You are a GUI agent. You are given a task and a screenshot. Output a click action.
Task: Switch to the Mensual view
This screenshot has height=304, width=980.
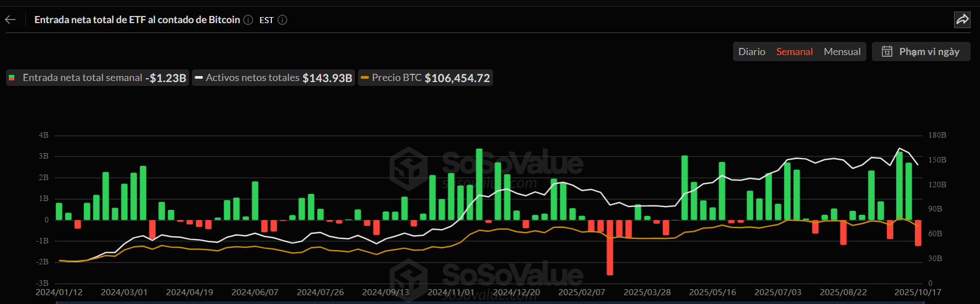(x=842, y=52)
